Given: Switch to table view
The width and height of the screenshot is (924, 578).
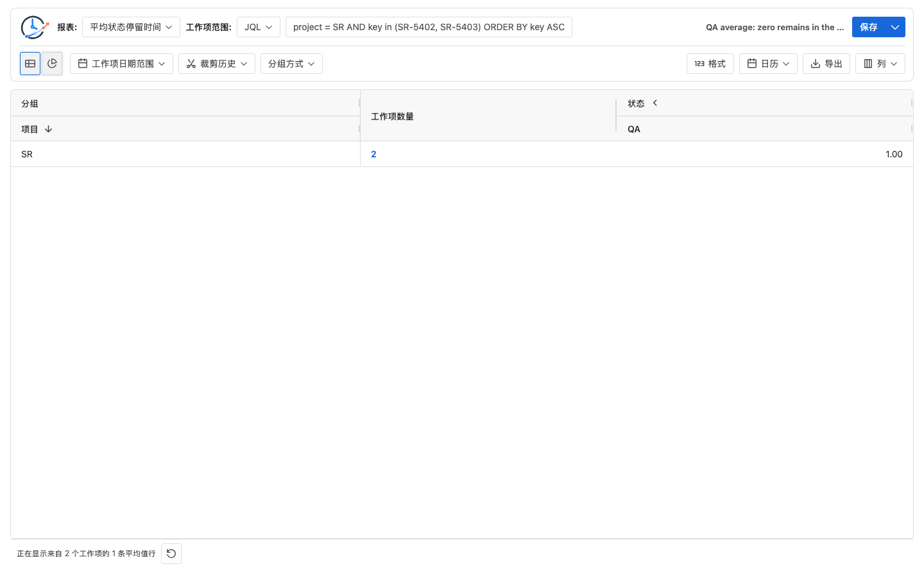Looking at the screenshot, I should [x=30, y=64].
